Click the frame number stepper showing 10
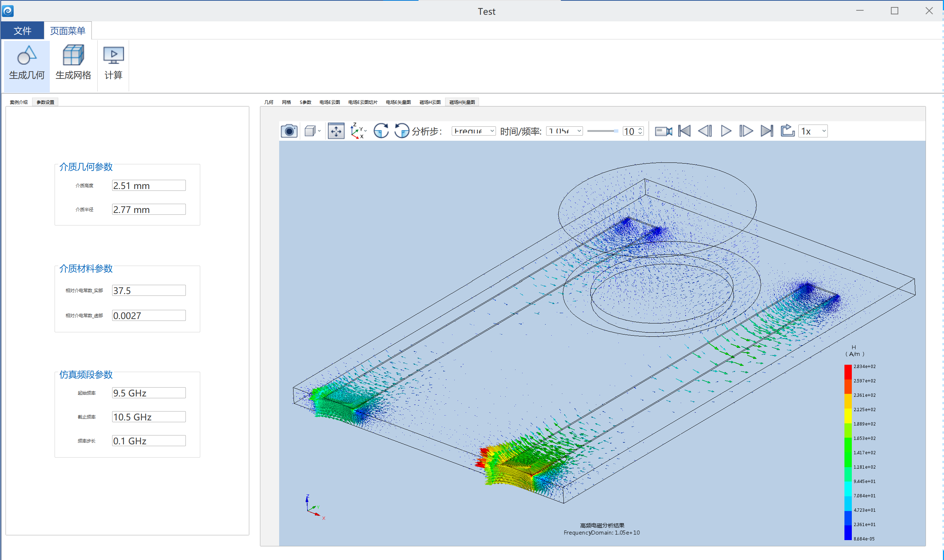The width and height of the screenshot is (944, 560). point(633,131)
